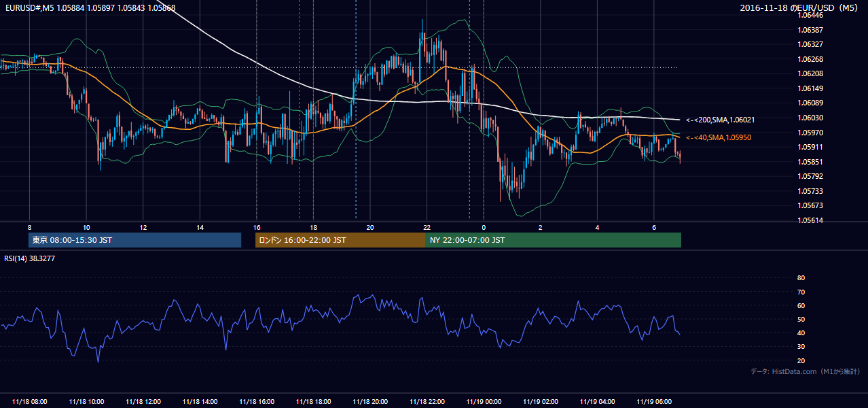
Task: Click the HistData.com data source credit
Action: click(806, 371)
